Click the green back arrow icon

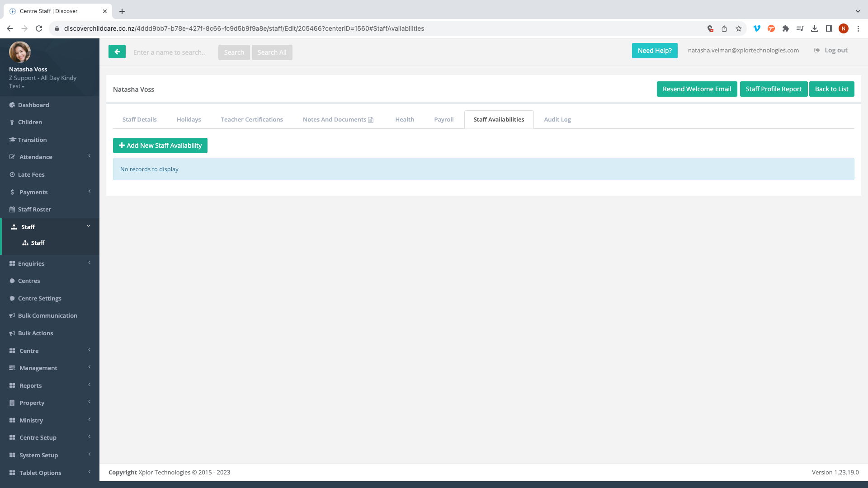click(x=117, y=52)
